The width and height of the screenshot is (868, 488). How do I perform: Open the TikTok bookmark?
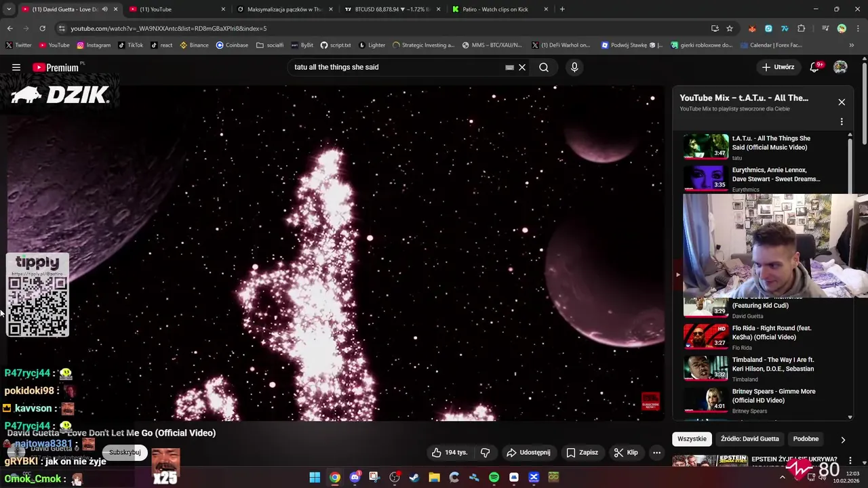coord(130,45)
